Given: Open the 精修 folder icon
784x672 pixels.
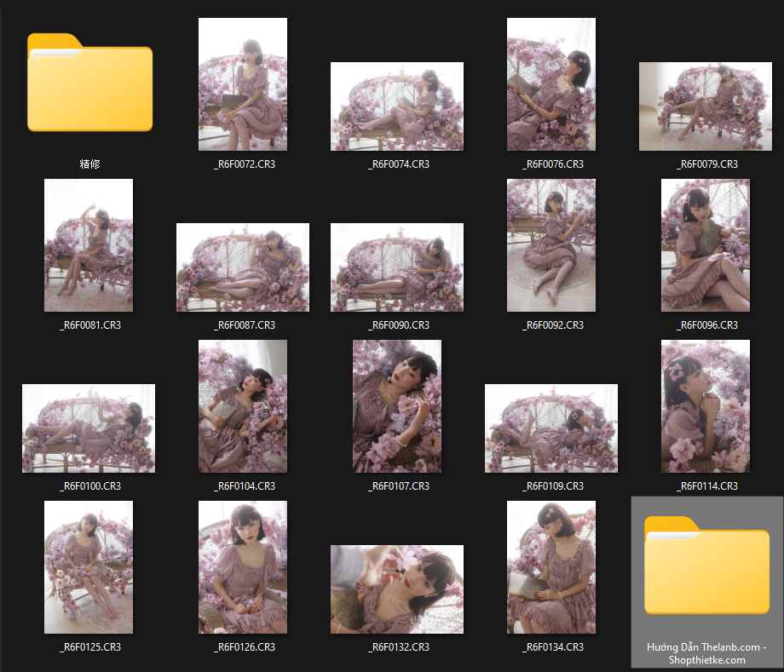Looking at the screenshot, I should pyautogui.click(x=89, y=83).
